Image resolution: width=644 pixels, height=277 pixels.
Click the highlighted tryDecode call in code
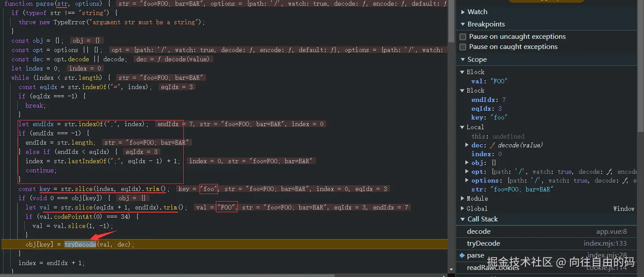click(80, 244)
